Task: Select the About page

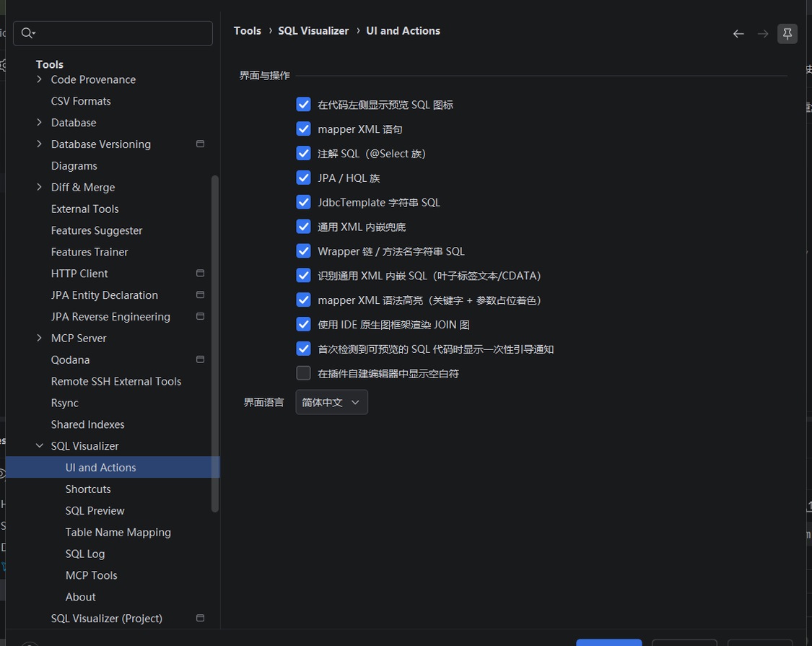Action: (x=80, y=597)
